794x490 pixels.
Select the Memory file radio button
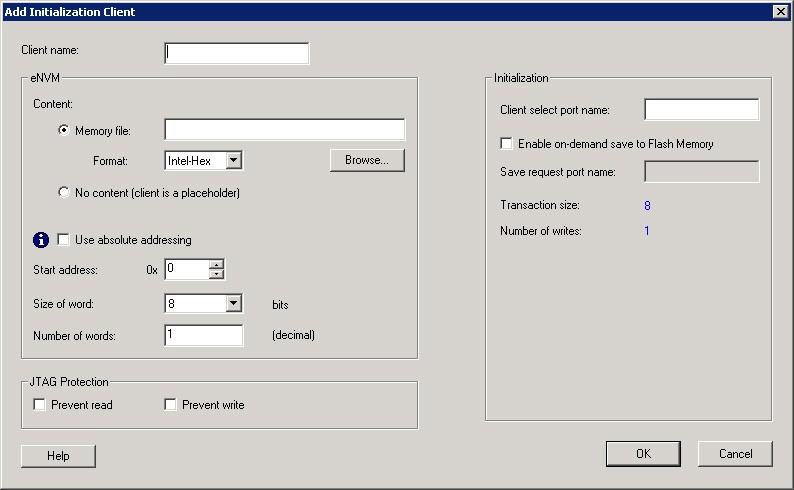click(63, 130)
